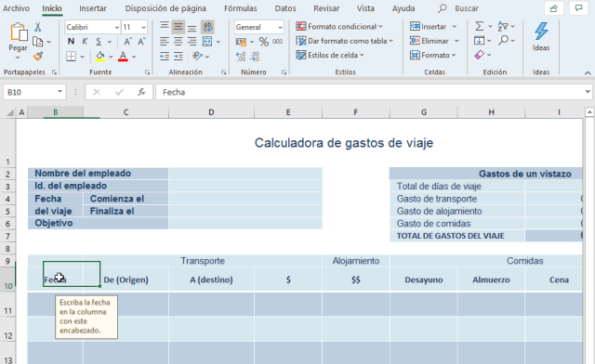Screen dimensions: 595x364
Task: Click the text orientation icon
Action: tap(197, 56)
